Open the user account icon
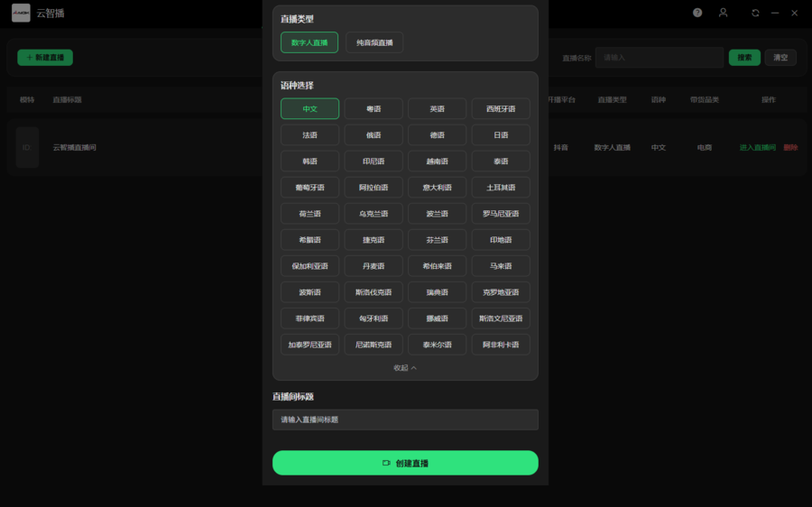The image size is (812, 507). 723,13
